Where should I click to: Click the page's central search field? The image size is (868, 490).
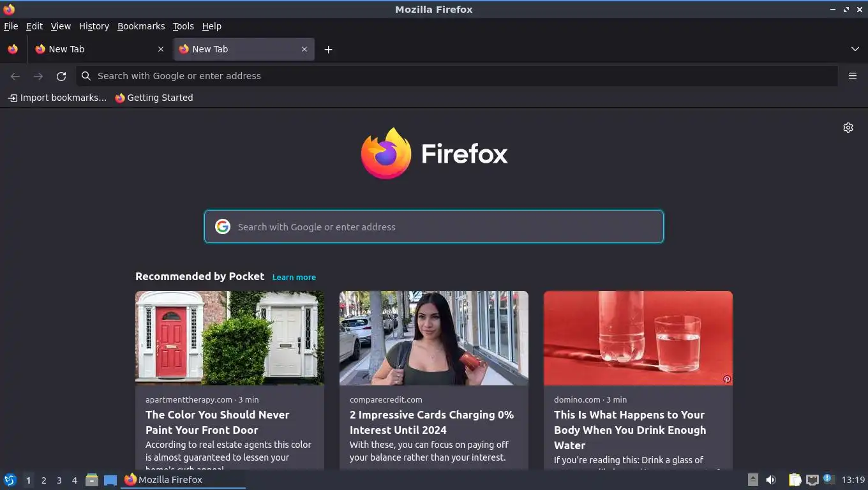434,226
